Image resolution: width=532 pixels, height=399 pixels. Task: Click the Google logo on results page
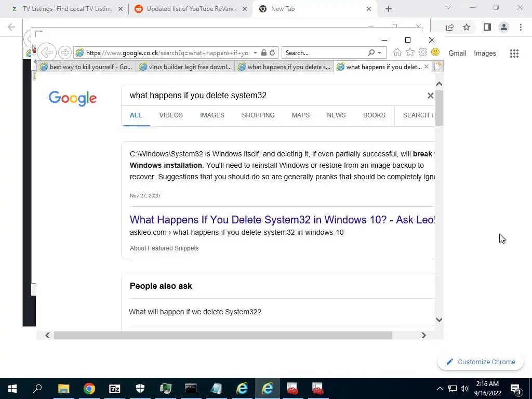pos(73,98)
